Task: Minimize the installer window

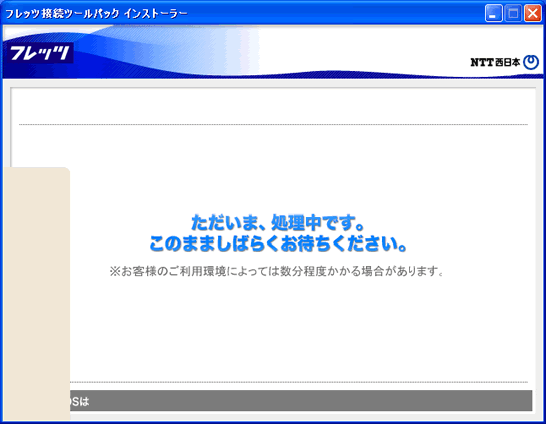Action: pyautogui.click(x=493, y=14)
